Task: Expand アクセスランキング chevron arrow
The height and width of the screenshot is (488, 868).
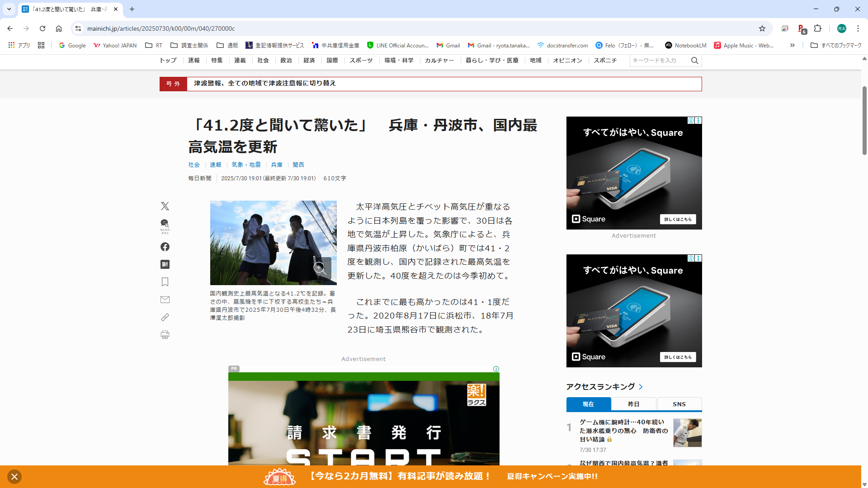Action: [x=641, y=387]
